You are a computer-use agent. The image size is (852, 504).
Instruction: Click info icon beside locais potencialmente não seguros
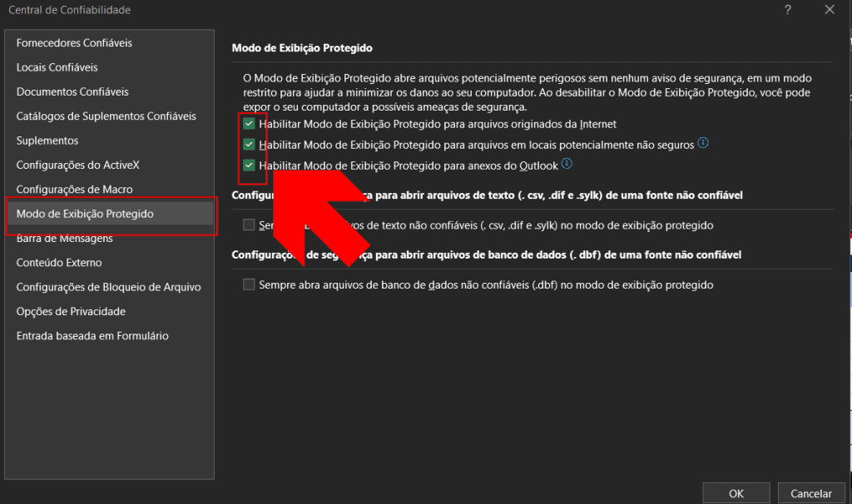point(703,143)
